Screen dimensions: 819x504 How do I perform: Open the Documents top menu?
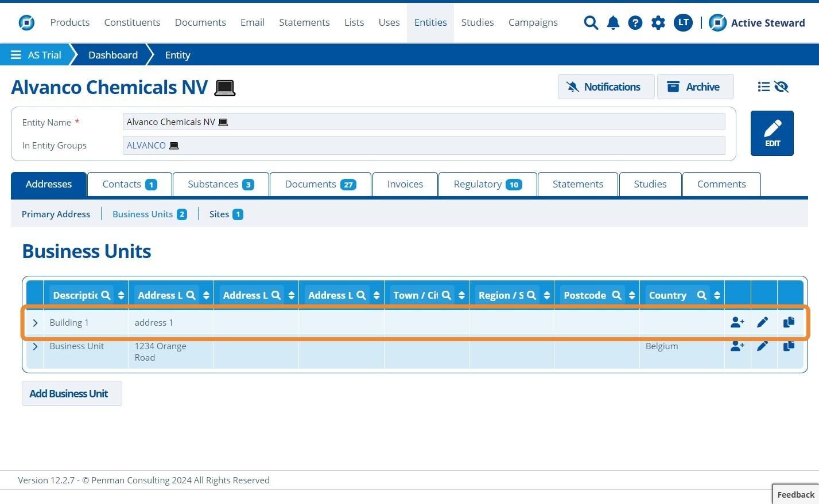pyautogui.click(x=200, y=22)
